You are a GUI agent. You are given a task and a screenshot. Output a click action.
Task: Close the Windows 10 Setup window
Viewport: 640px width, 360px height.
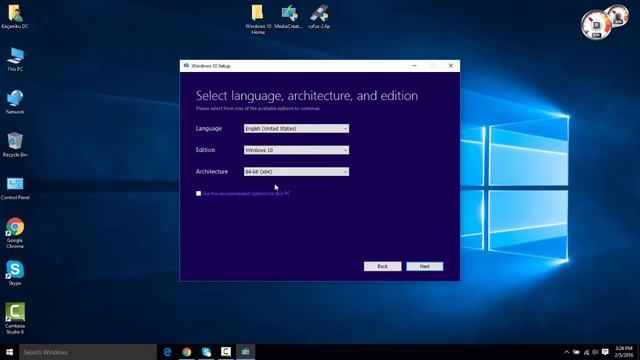tap(451, 66)
